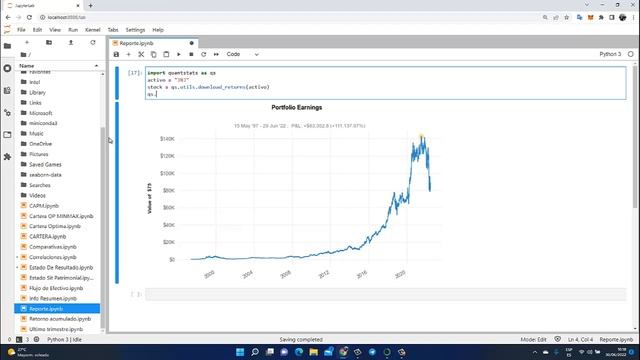
Task: Open the Edit menu
Action: [37, 30]
